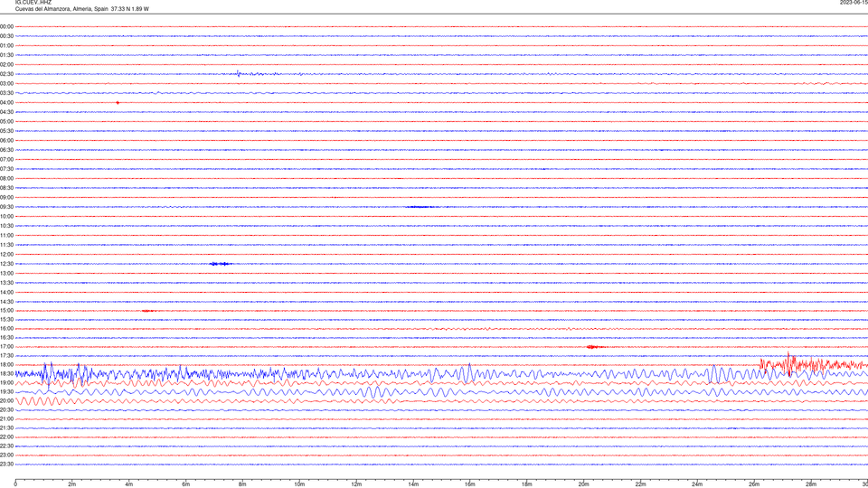
Task: Click the '18:30' time label
Action: pos(6,374)
